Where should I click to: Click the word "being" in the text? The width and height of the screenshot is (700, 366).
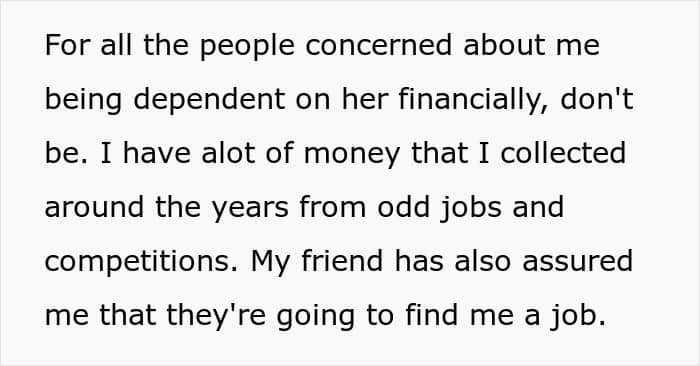pyautogui.click(x=83, y=101)
